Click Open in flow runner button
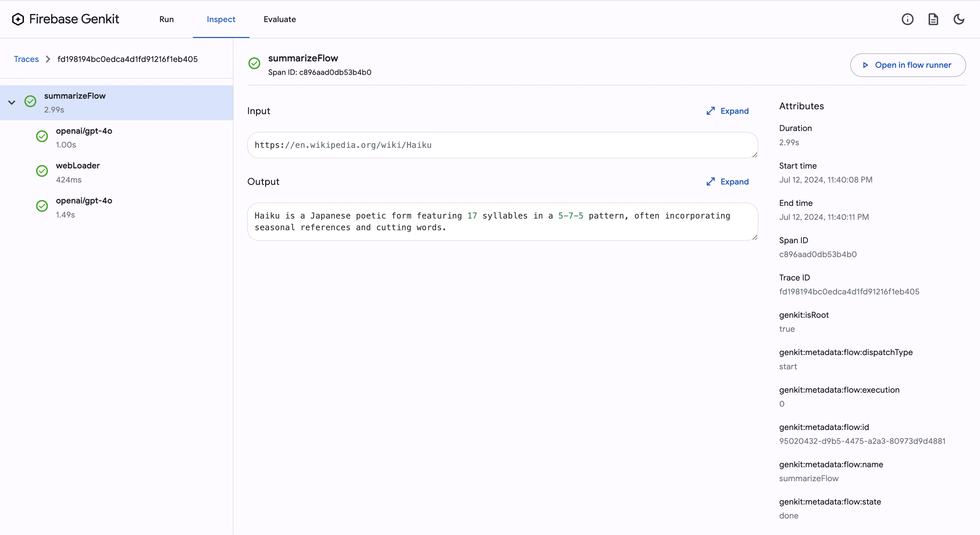Image resolution: width=980 pixels, height=535 pixels. 908,65
